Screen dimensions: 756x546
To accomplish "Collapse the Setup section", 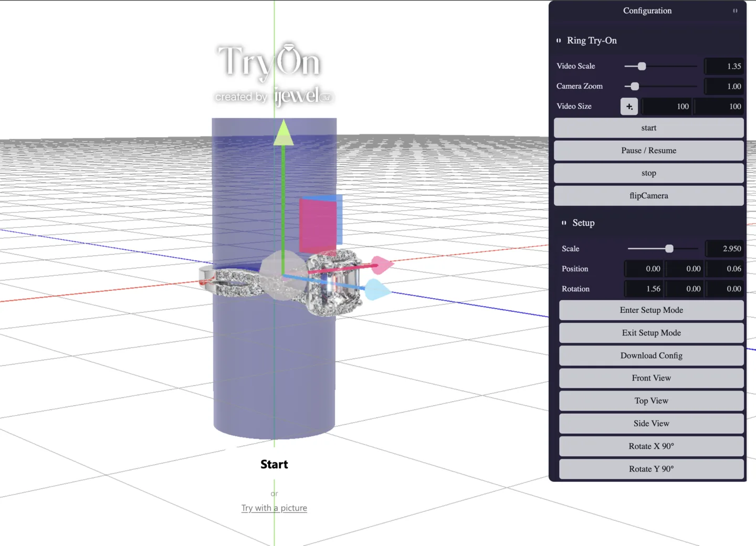I will [x=564, y=223].
